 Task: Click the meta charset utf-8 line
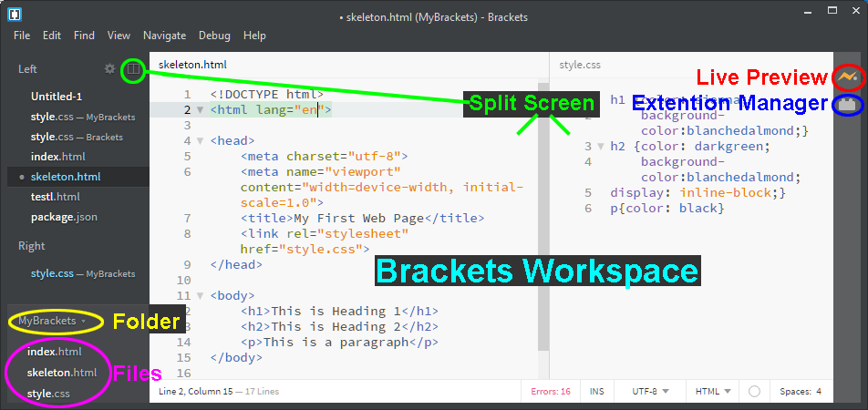click(324, 156)
